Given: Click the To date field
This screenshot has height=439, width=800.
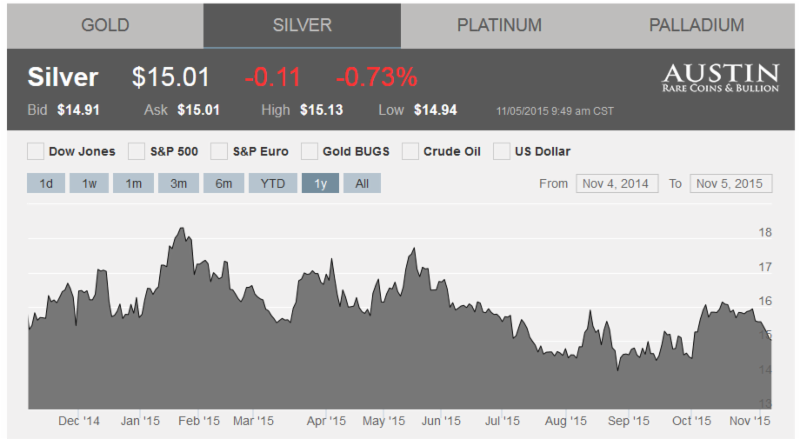Looking at the screenshot, I should point(731,184).
